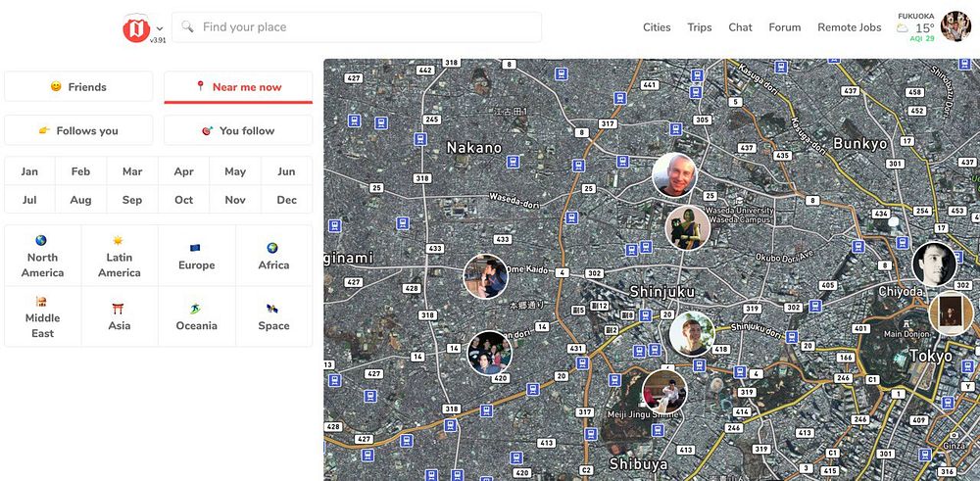Filter by month Jul
The image size is (980, 481).
pyautogui.click(x=29, y=200)
